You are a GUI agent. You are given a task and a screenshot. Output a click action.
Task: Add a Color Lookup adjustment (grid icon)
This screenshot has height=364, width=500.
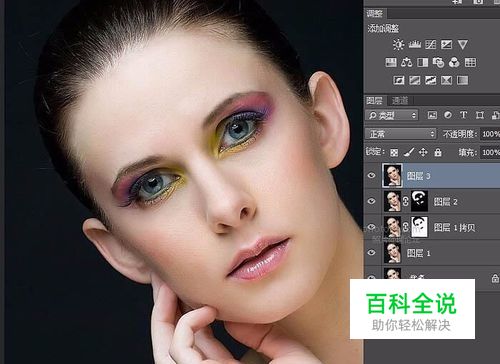click(x=470, y=62)
